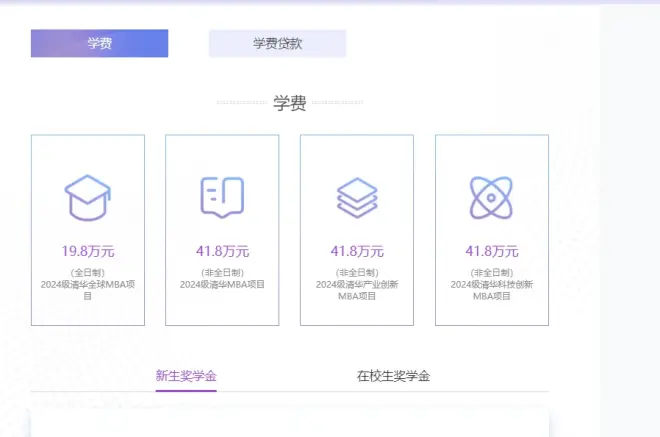Click the (全日制) label in first card
The image size is (660, 437).
click(x=88, y=272)
